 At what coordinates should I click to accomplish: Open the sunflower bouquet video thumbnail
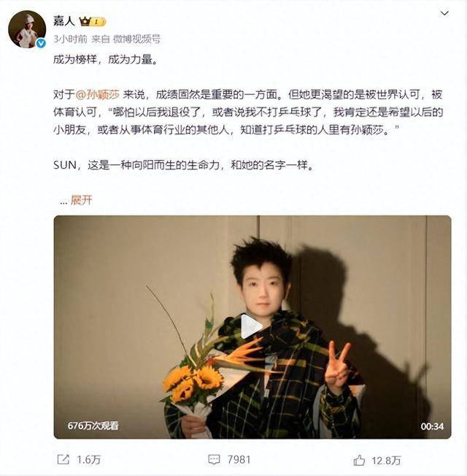pyautogui.click(x=252, y=327)
